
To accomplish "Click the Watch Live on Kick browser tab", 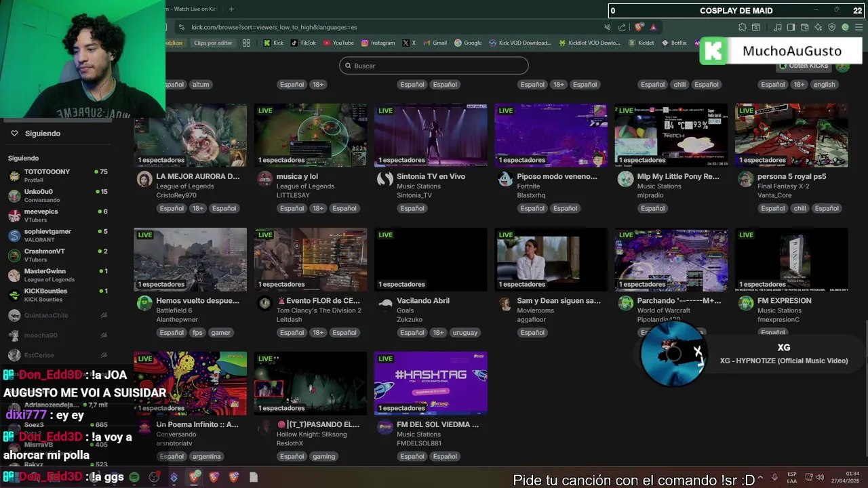I will point(193,9).
